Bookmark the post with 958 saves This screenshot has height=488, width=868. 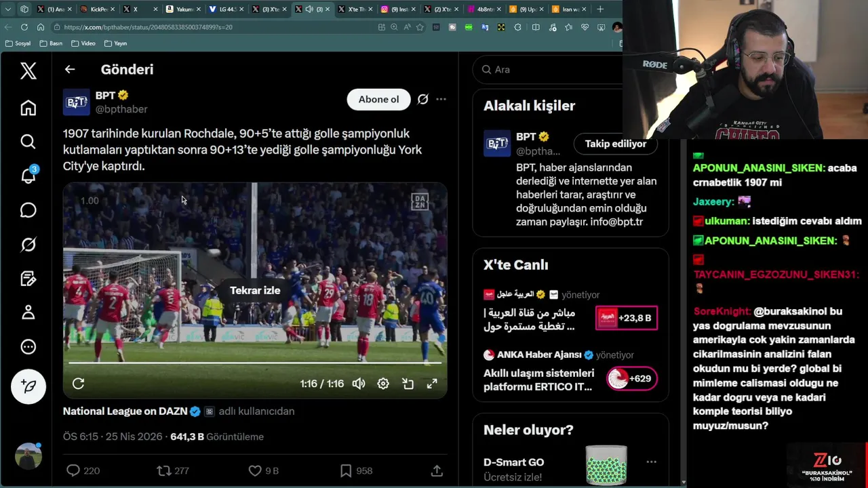click(355, 470)
